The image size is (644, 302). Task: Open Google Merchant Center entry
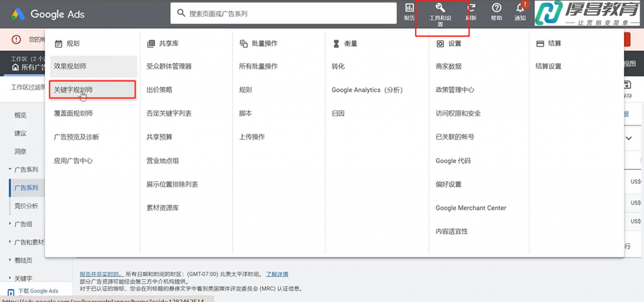click(x=471, y=208)
